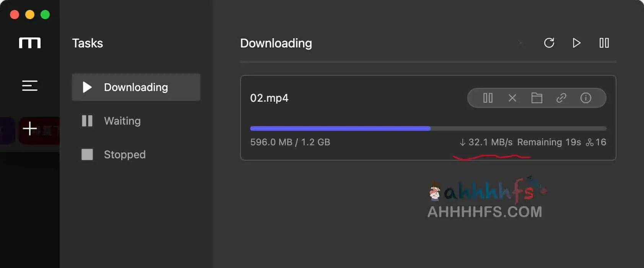Switch to the Waiting task list
Image resolution: width=644 pixels, height=268 pixels.
pos(122,121)
